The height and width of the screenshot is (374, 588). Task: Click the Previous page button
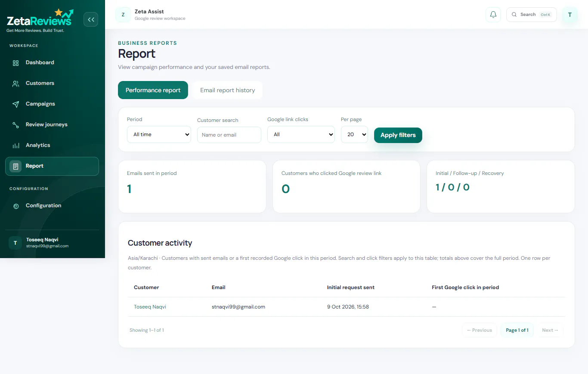click(480, 330)
